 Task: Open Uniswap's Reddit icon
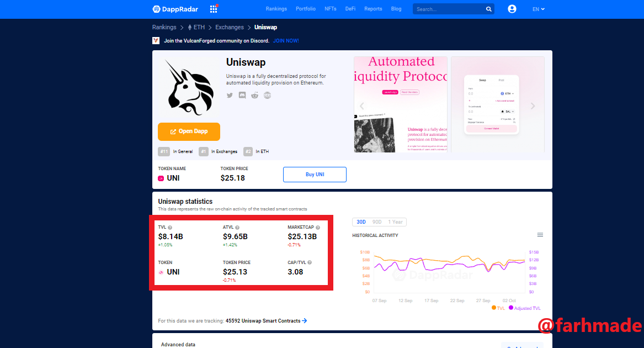254,96
